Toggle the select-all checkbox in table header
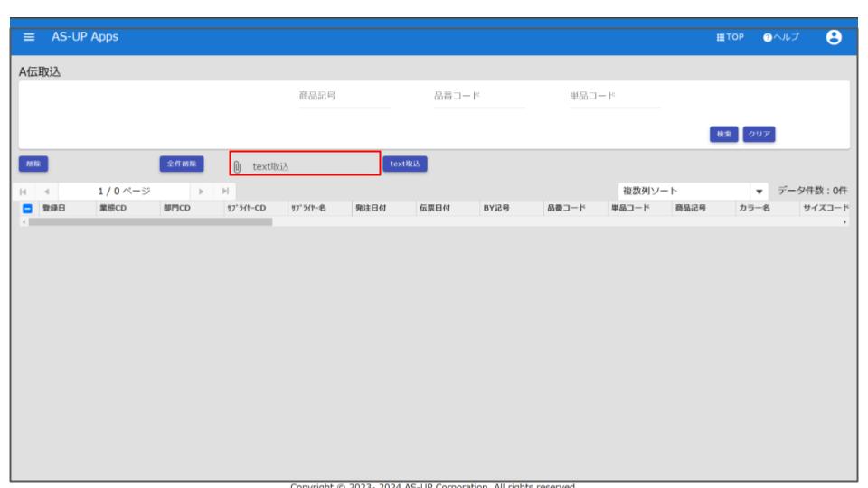The width and height of the screenshot is (868, 488). tap(24, 209)
